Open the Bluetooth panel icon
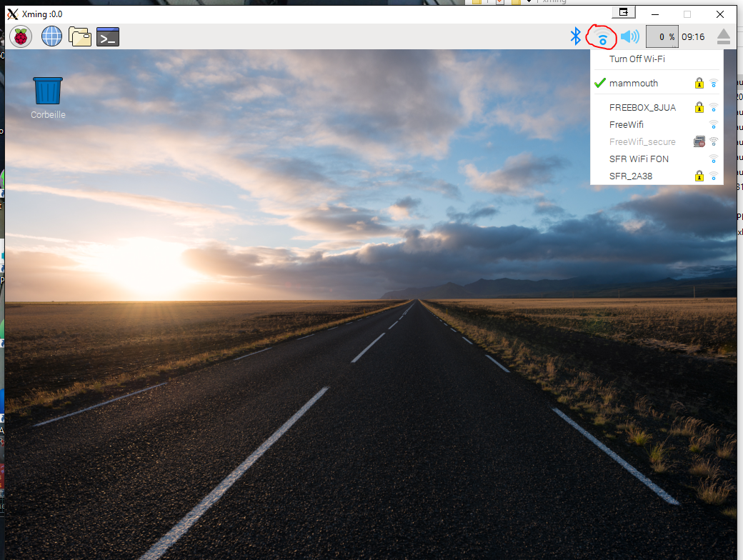Screen dimensions: 743x560 coord(575,36)
